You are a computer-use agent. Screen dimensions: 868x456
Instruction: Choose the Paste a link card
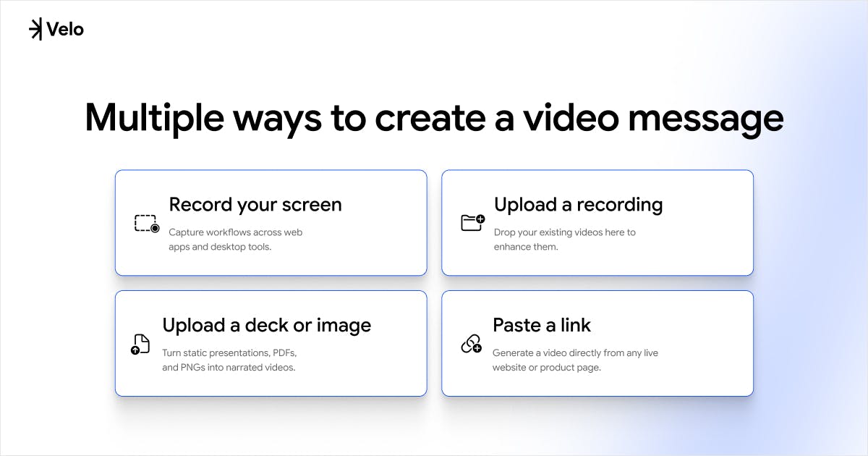click(597, 344)
